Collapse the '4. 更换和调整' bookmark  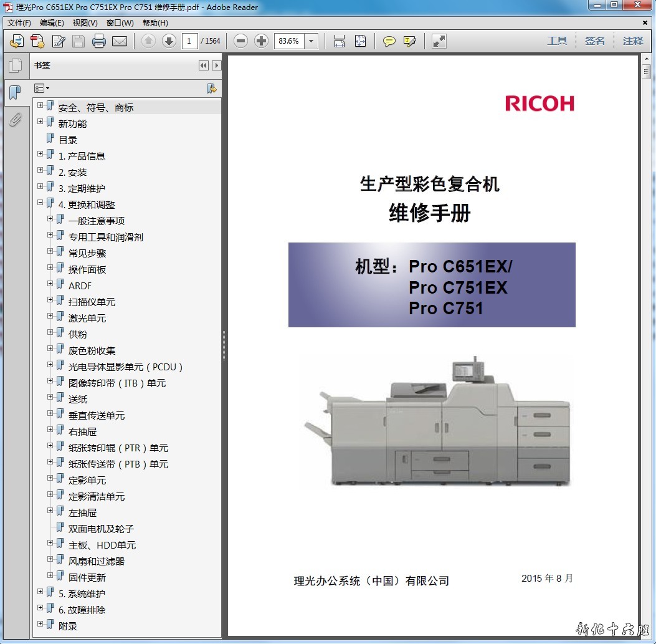(x=40, y=203)
